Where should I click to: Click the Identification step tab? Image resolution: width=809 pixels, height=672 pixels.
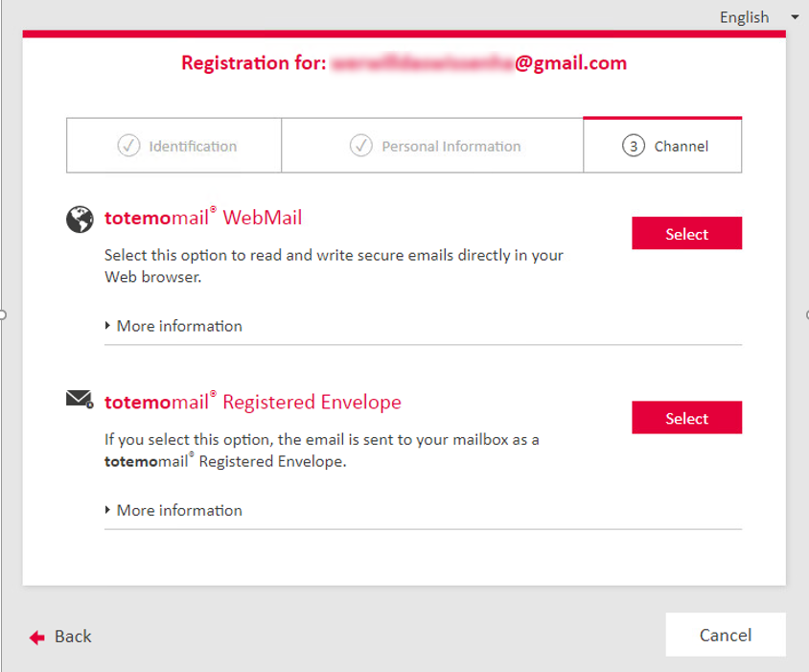(173, 146)
